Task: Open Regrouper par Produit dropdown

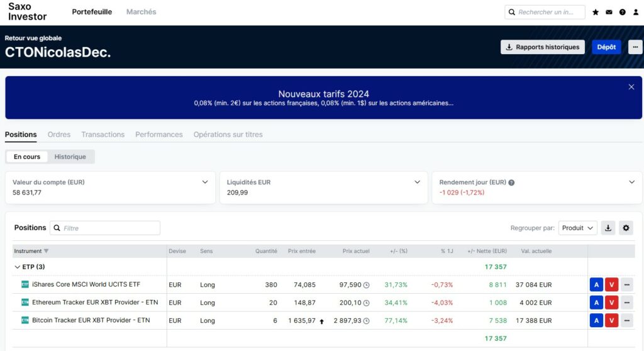Action: click(577, 228)
